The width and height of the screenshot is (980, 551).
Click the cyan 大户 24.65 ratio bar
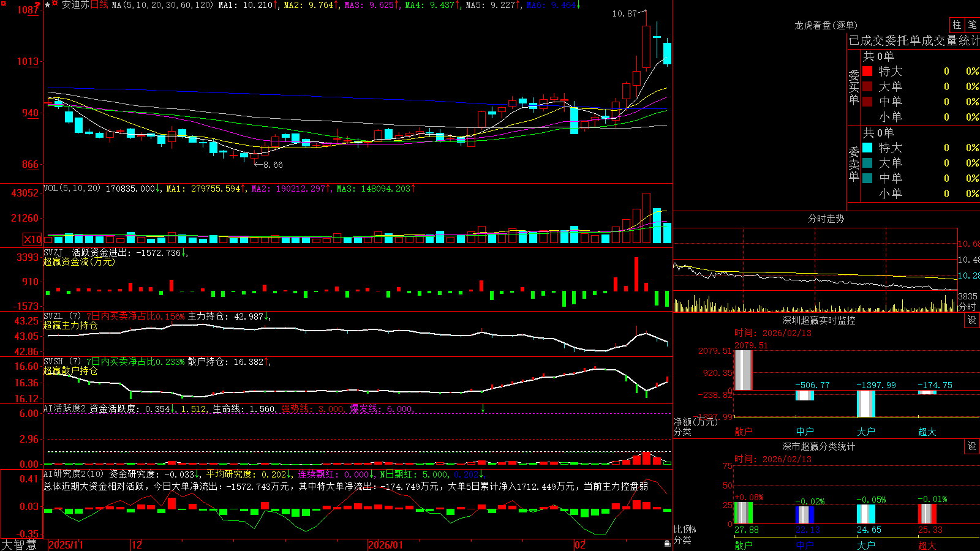(x=866, y=514)
